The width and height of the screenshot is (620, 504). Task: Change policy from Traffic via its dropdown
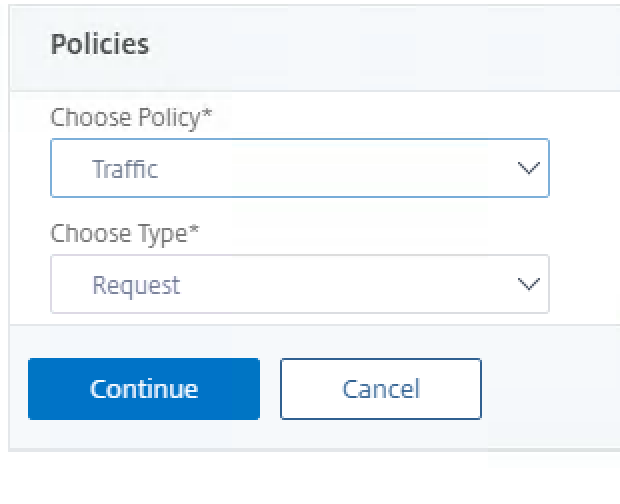point(299,168)
